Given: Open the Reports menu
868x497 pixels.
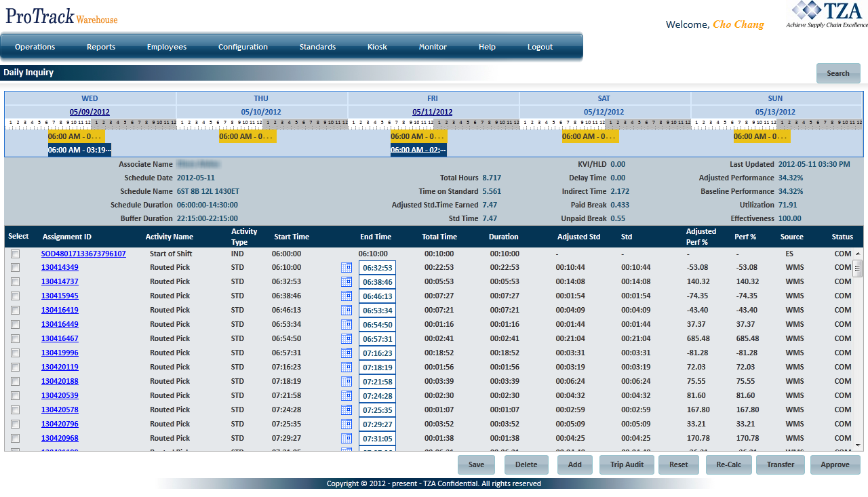Looking at the screenshot, I should point(101,47).
